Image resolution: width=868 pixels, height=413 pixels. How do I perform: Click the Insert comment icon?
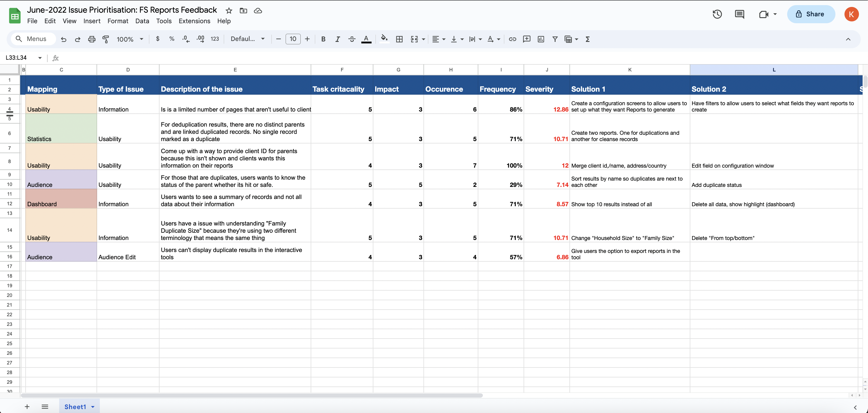(527, 39)
